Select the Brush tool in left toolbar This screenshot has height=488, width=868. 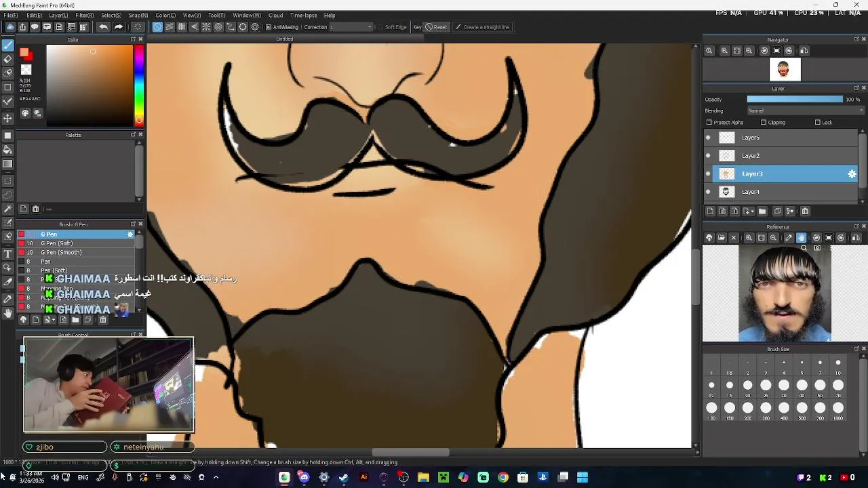click(8, 45)
